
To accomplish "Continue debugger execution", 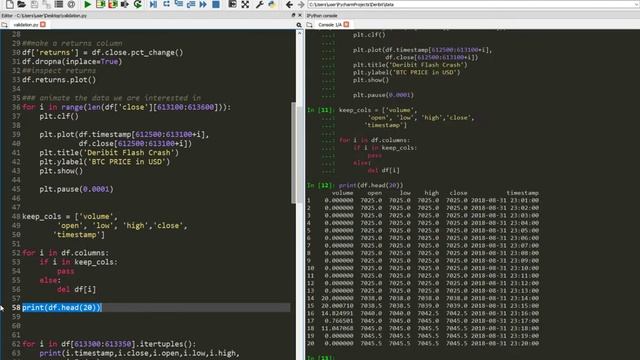I will [x=203, y=4].
